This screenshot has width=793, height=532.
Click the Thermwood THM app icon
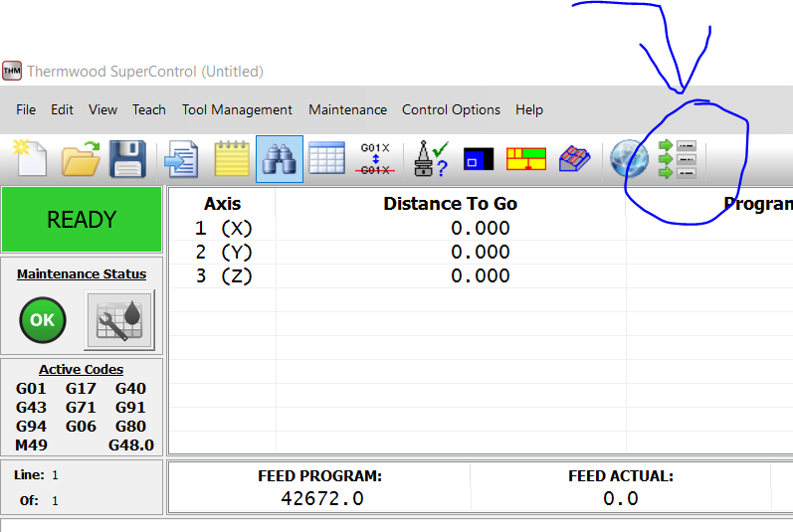[12, 71]
